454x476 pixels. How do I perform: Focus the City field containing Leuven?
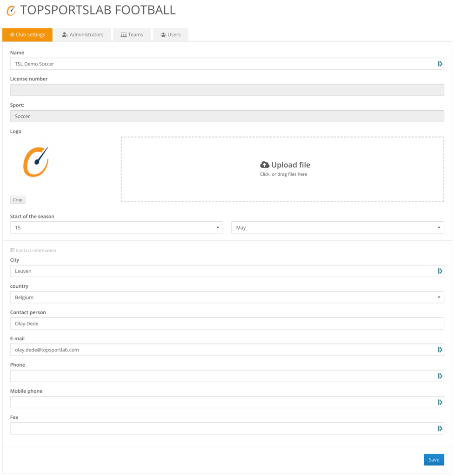click(x=227, y=271)
